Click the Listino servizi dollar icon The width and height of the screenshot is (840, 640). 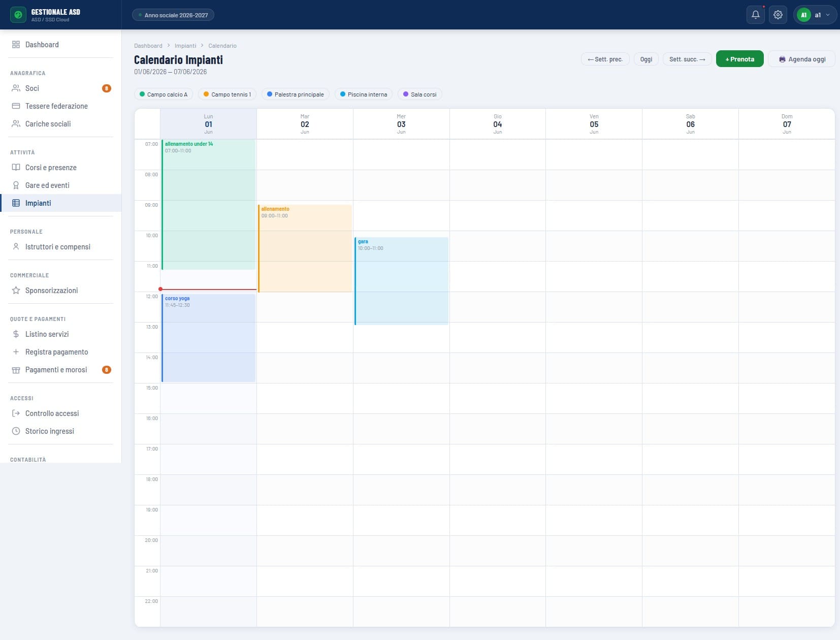coord(16,334)
